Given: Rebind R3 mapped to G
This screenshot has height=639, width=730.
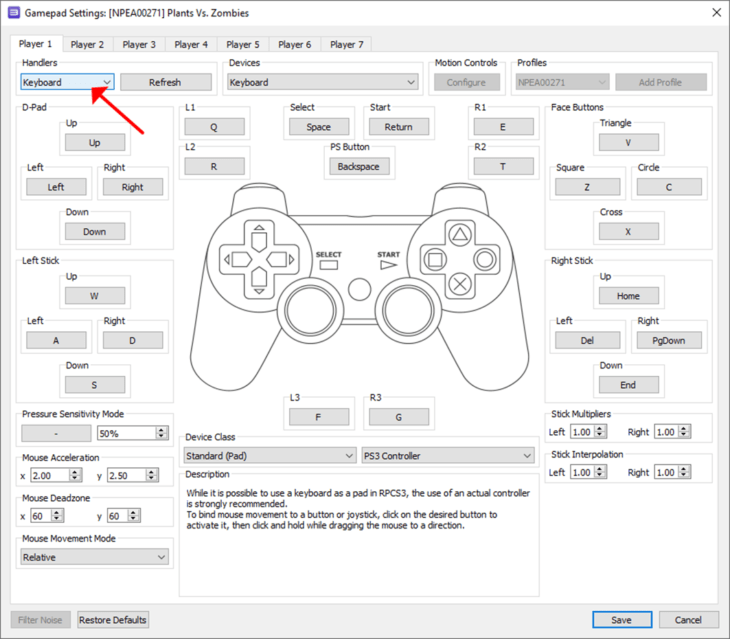Looking at the screenshot, I should tap(399, 417).
